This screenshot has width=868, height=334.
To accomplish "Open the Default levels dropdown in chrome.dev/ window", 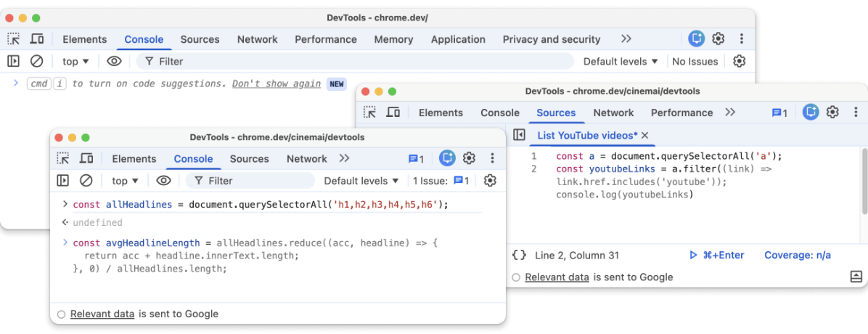I will pos(621,62).
